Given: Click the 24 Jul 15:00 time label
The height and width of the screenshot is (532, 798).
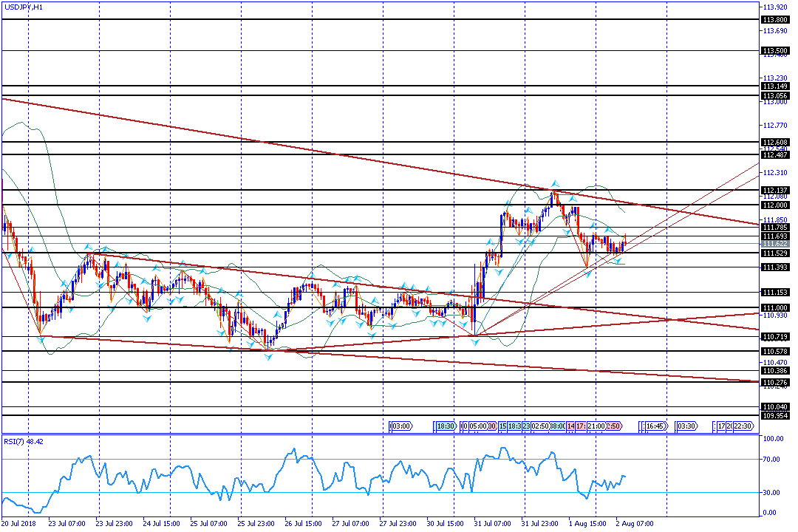Looking at the screenshot, I should (161, 523).
